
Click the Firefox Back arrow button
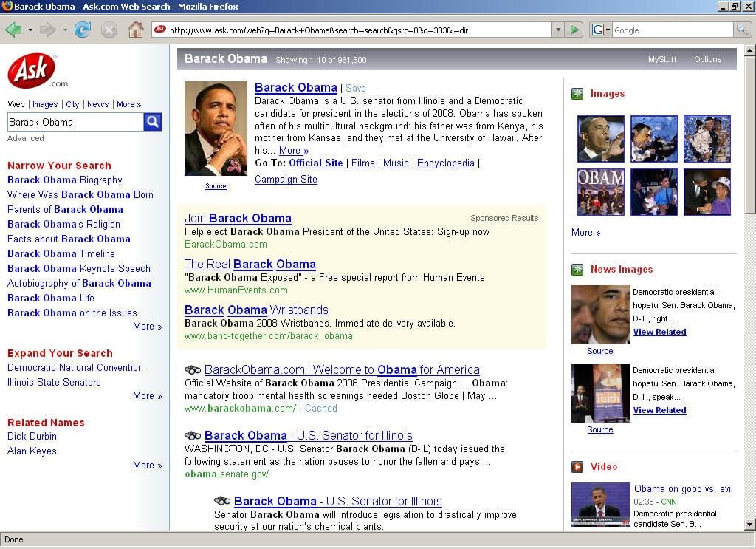pyautogui.click(x=13, y=30)
